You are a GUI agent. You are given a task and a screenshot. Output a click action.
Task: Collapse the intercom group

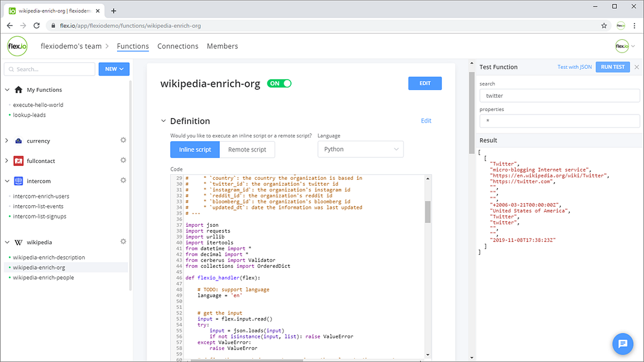pyautogui.click(x=7, y=181)
